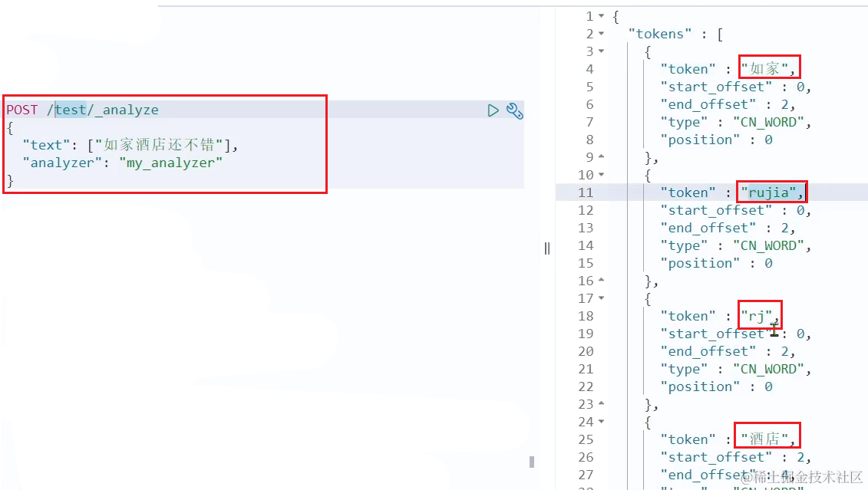Fold the object starting at line 3

(x=601, y=51)
